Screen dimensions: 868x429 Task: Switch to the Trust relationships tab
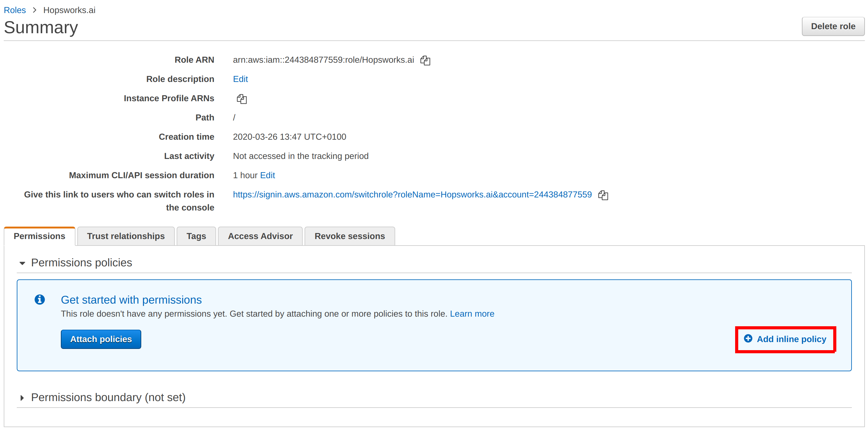(126, 236)
